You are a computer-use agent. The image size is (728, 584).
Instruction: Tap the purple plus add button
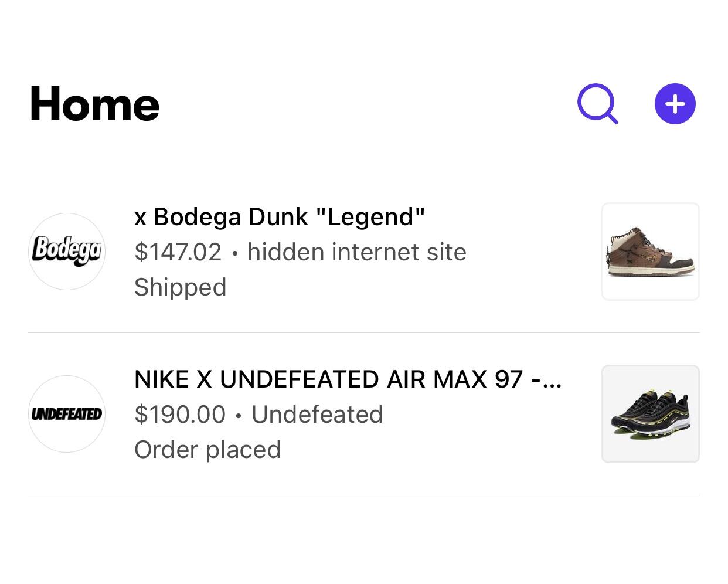675,104
